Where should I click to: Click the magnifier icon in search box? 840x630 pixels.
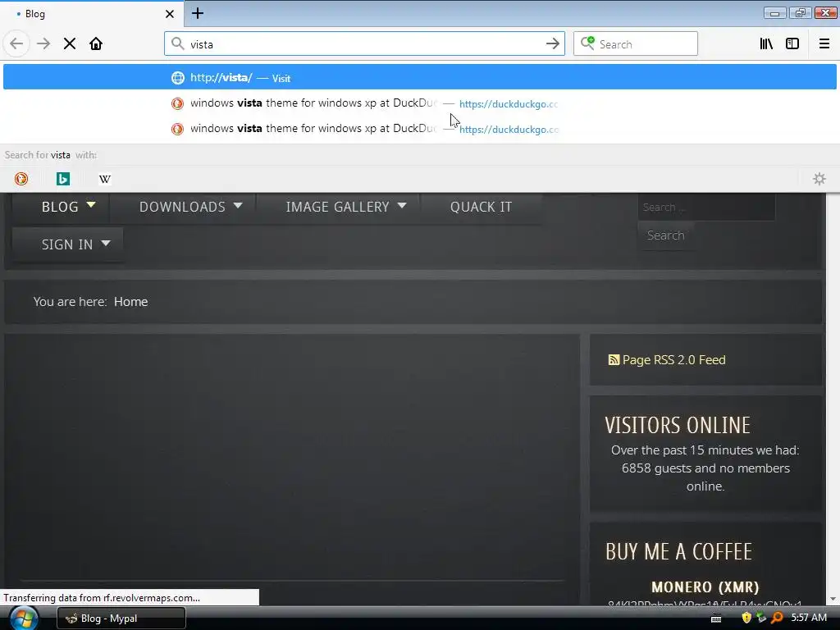pos(587,43)
